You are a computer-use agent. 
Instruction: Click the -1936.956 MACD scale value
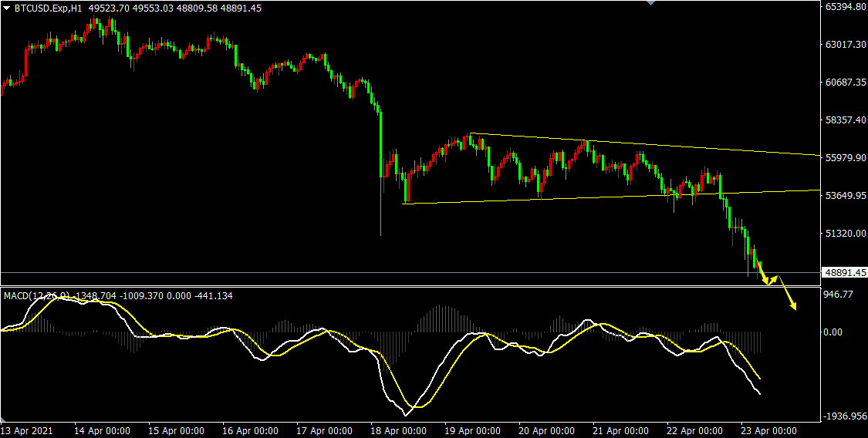845,416
